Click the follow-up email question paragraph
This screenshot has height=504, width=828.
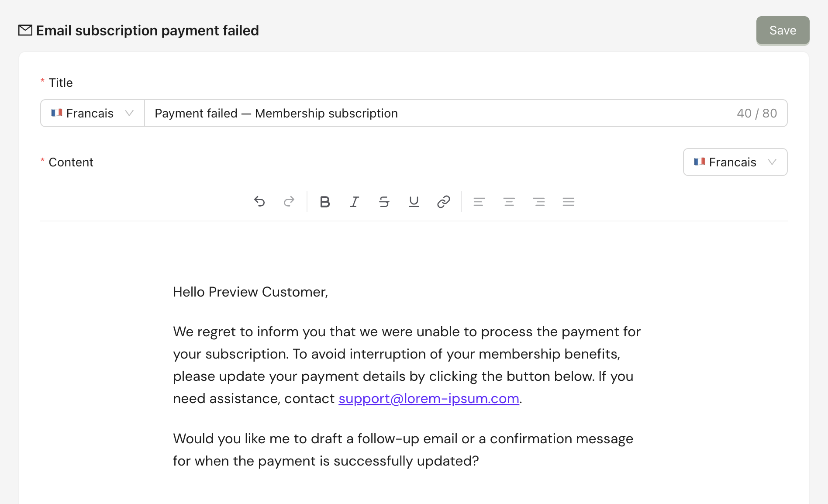click(x=403, y=449)
